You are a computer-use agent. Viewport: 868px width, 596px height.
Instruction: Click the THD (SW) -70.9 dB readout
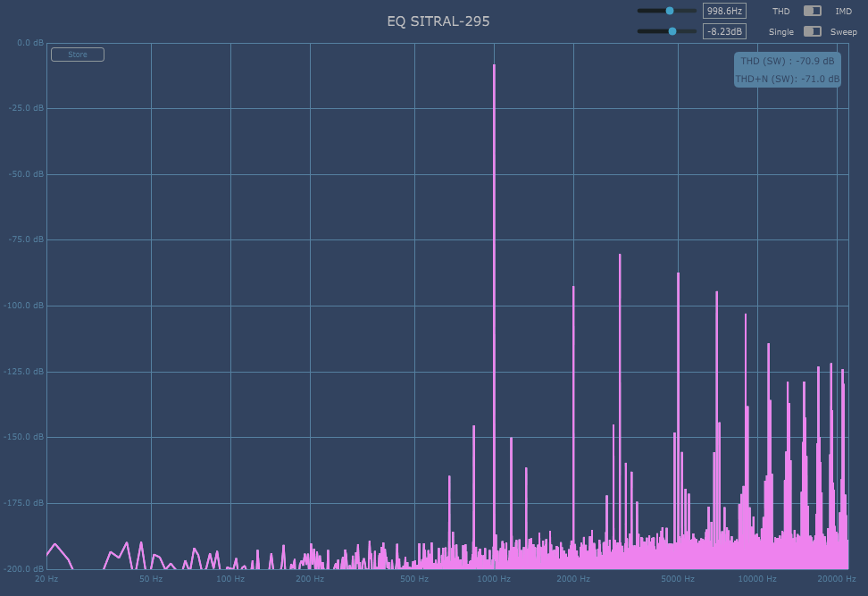coord(787,62)
